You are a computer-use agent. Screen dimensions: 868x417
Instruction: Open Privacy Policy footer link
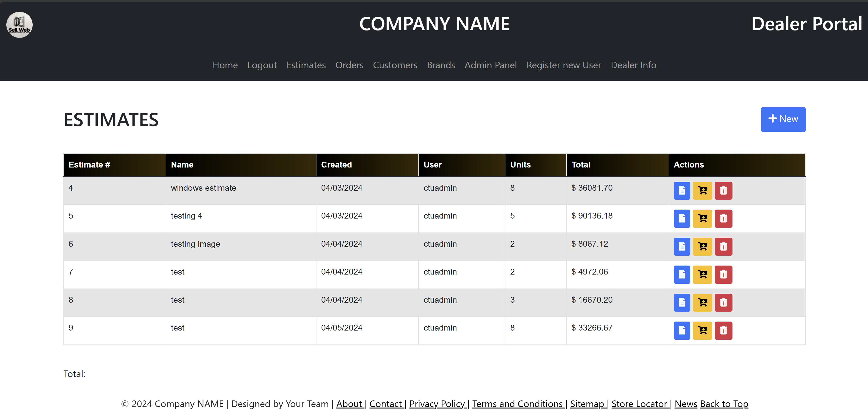click(437, 404)
